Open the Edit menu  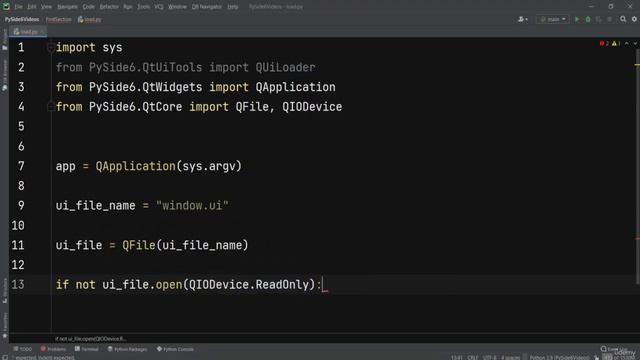pyautogui.click(x=32, y=7)
